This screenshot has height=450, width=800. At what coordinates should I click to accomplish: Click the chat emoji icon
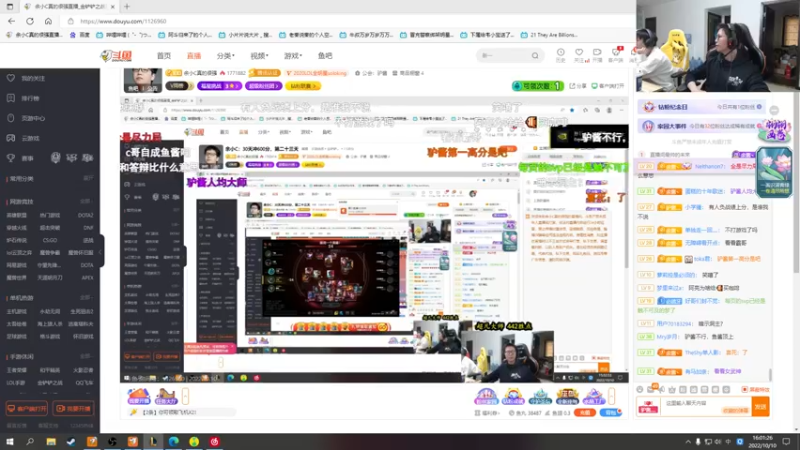coord(640,389)
